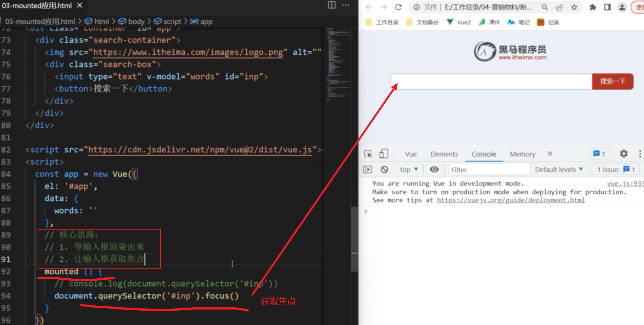Open editor more actions ellipsis

click(346, 5)
